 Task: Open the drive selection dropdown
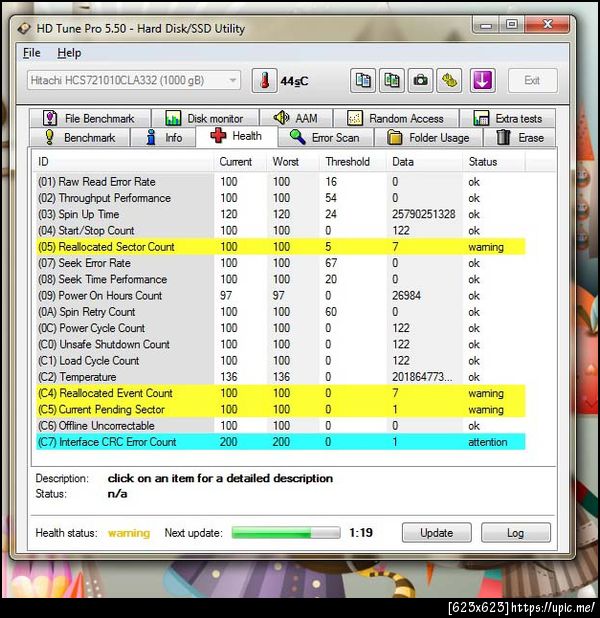(134, 80)
